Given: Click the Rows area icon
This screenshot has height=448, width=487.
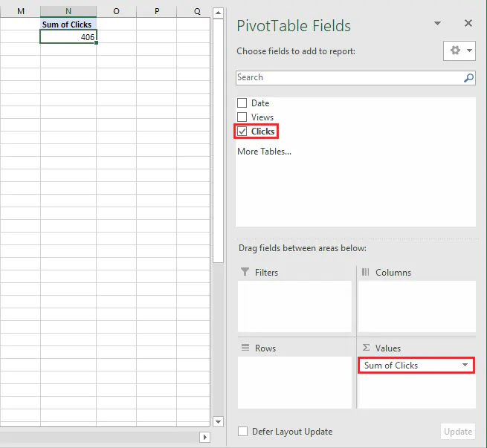Looking at the screenshot, I should tap(245, 348).
